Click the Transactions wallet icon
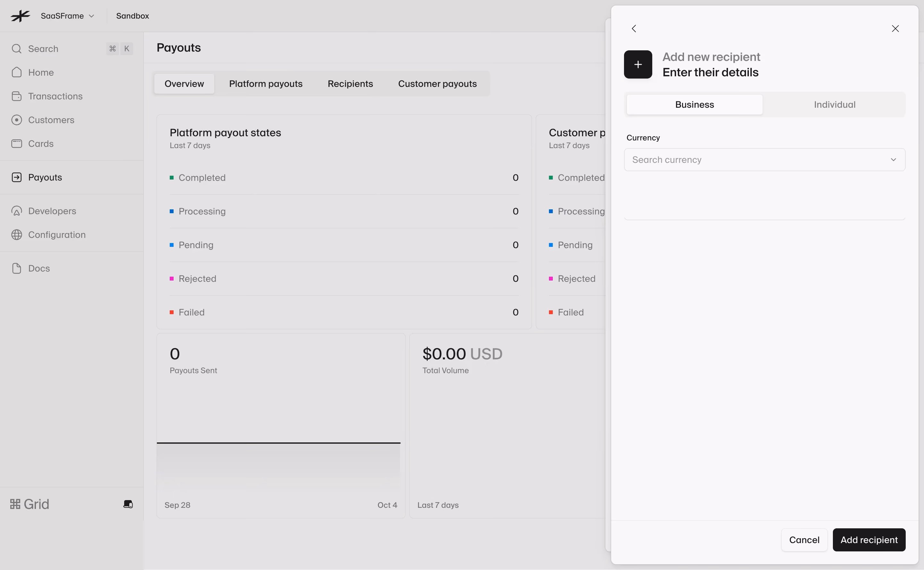Screen dimensions: 924x570 point(17,96)
